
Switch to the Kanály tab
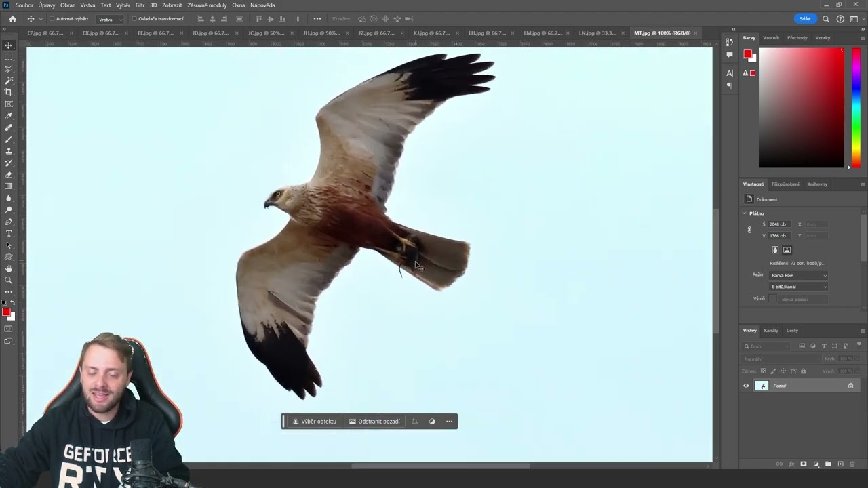pos(771,331)
